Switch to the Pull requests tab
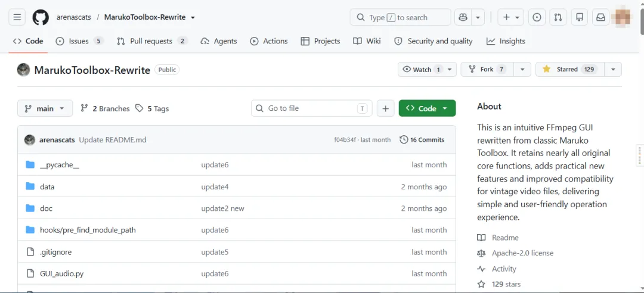Viewport: 644px width, 293px height. (x=153, y=41)
